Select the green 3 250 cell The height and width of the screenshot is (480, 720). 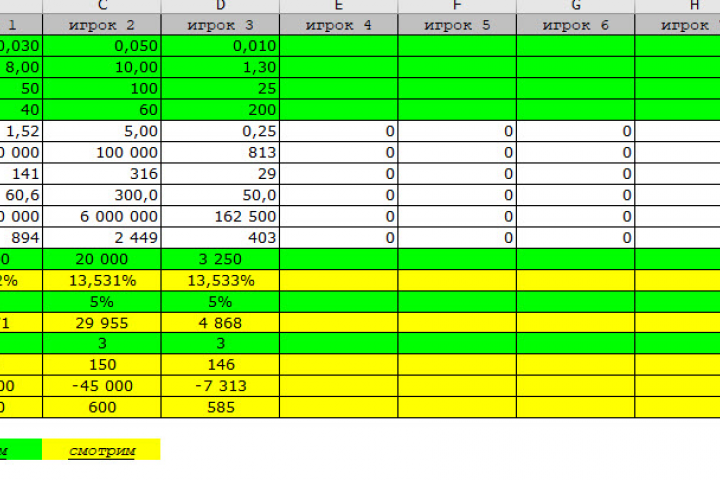(x=220, y=259)
